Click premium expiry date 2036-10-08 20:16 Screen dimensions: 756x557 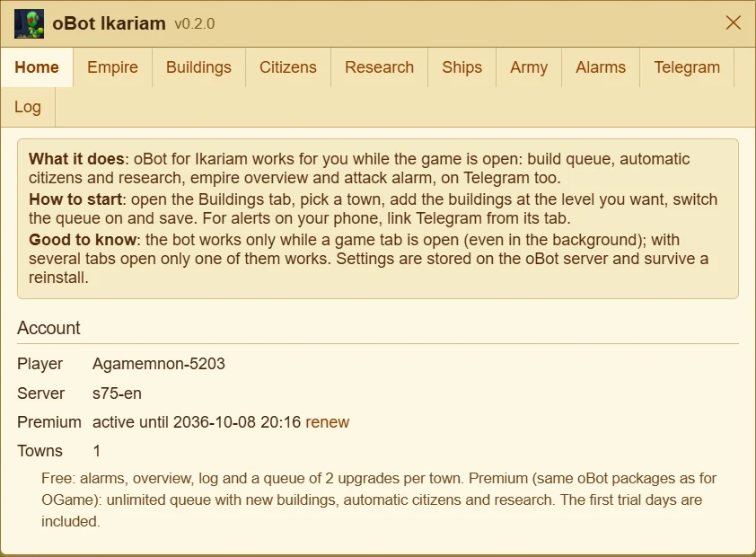click(237, 422)
